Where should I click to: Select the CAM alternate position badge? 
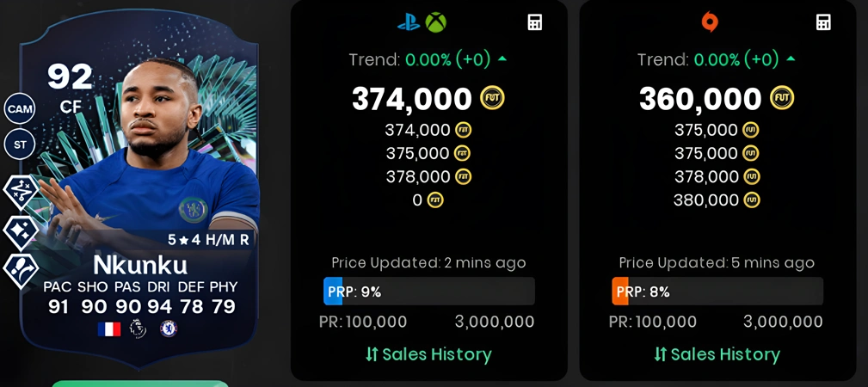point(20,109)
